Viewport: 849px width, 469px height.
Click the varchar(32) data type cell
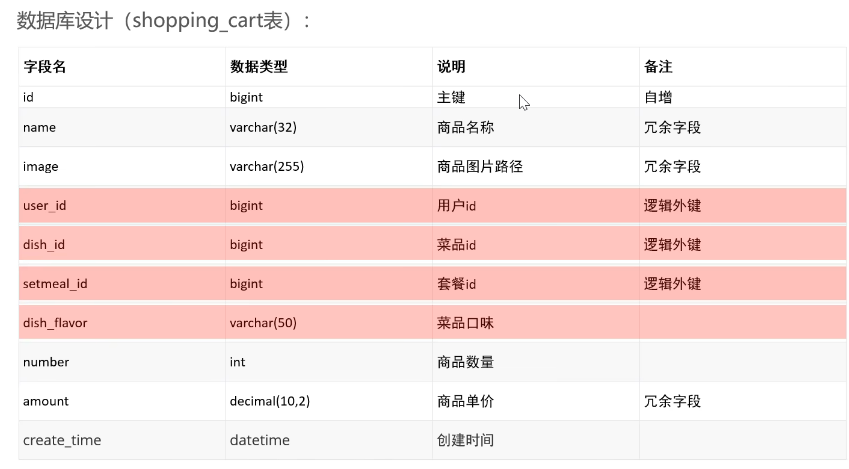point(263,127)
